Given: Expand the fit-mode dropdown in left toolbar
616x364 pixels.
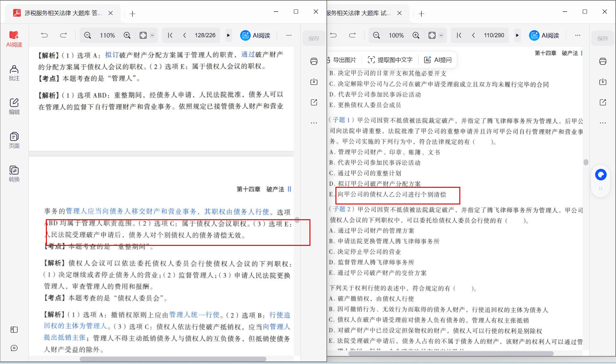Looking at the screenshot, I should coord(152,35).
